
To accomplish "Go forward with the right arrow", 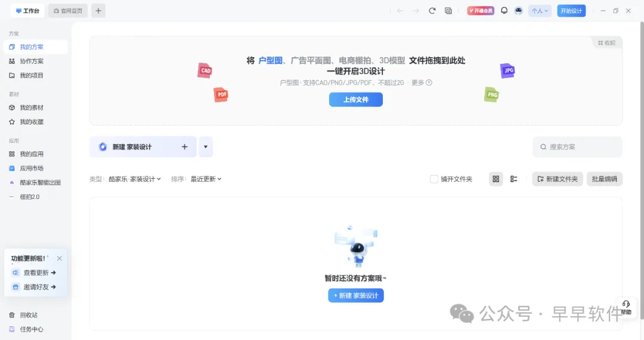I will (416, 11).
